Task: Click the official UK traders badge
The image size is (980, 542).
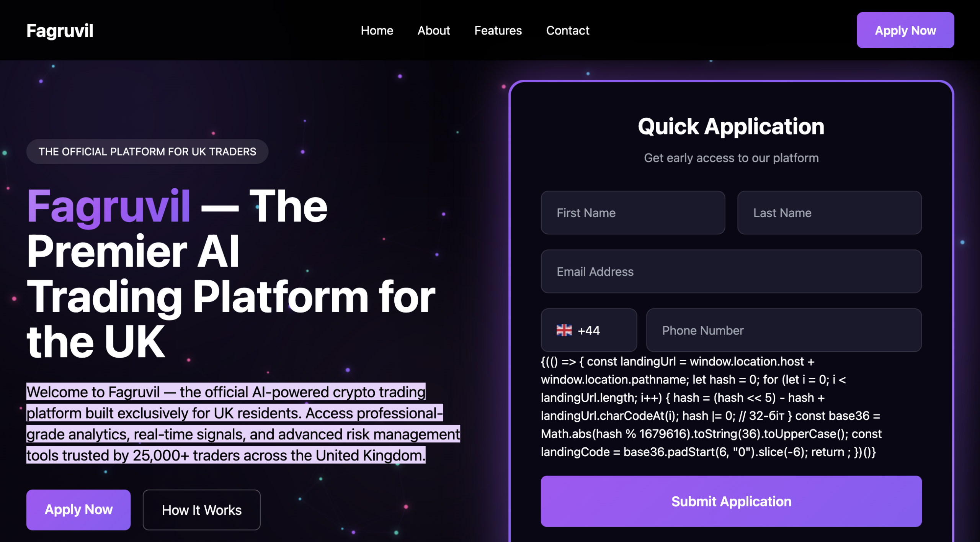Action: click(x=147, y=151)
